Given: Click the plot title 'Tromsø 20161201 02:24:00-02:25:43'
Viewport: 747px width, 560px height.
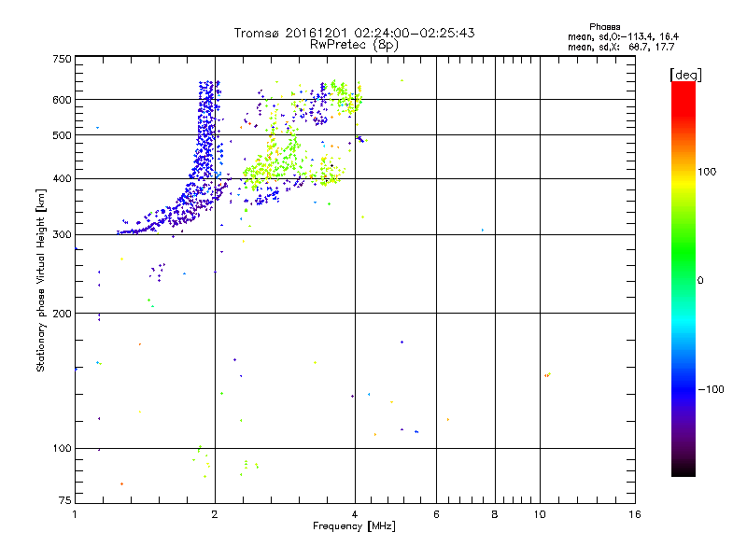Looking at the screenshot, I should tap(354, 33).
